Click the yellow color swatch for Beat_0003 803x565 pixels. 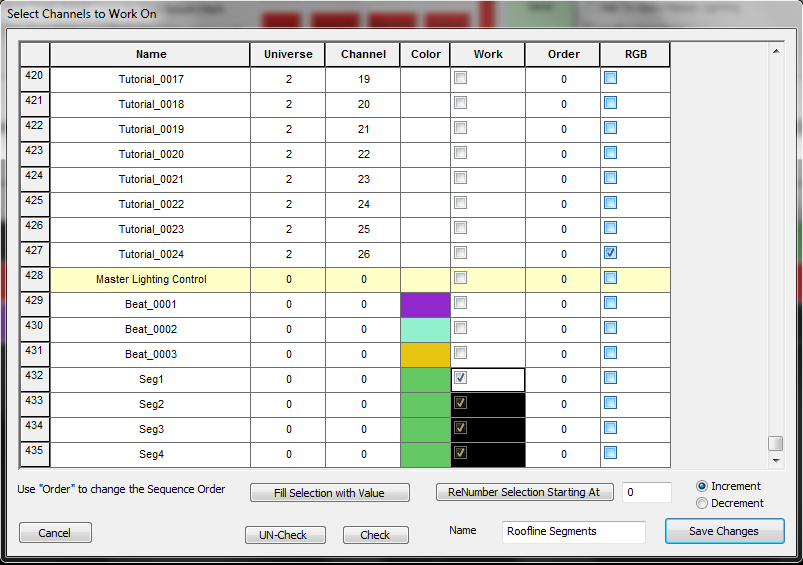click(x=425, y=355)
